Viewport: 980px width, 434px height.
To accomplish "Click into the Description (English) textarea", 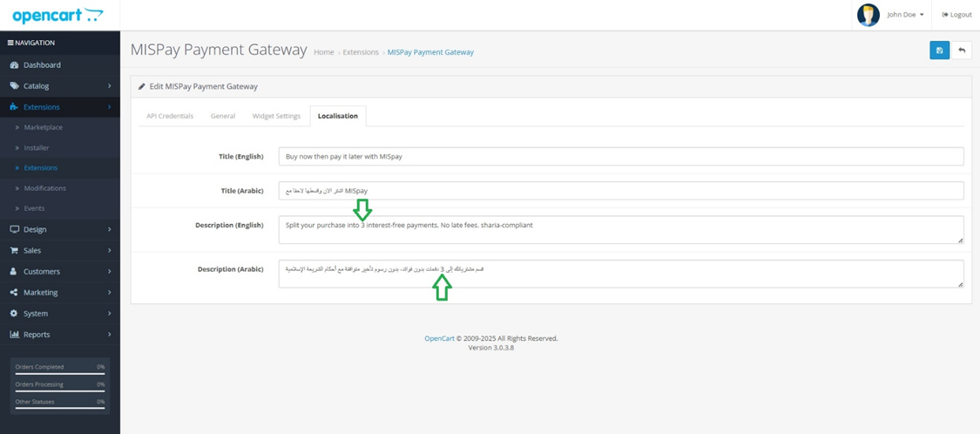I will pyautogui.click(x=621, y=230).
